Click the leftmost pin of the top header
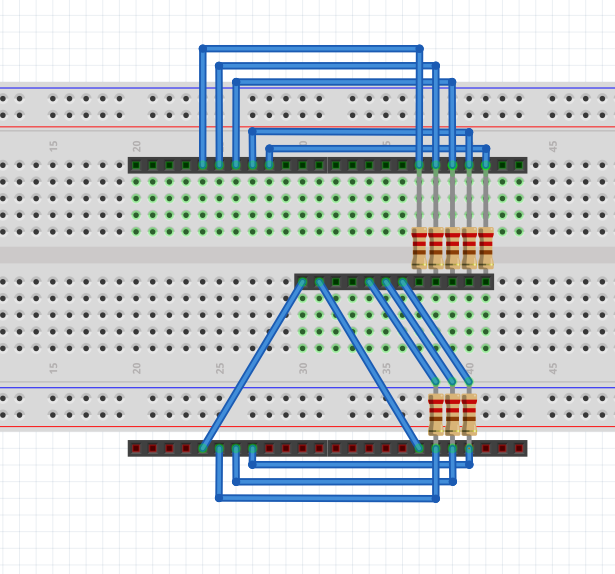 click(x=136, y=165)
